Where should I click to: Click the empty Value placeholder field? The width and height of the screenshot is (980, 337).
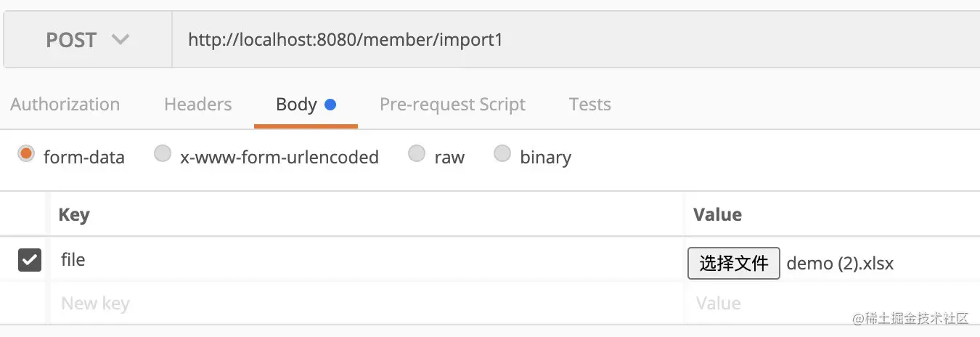[833, 303]
